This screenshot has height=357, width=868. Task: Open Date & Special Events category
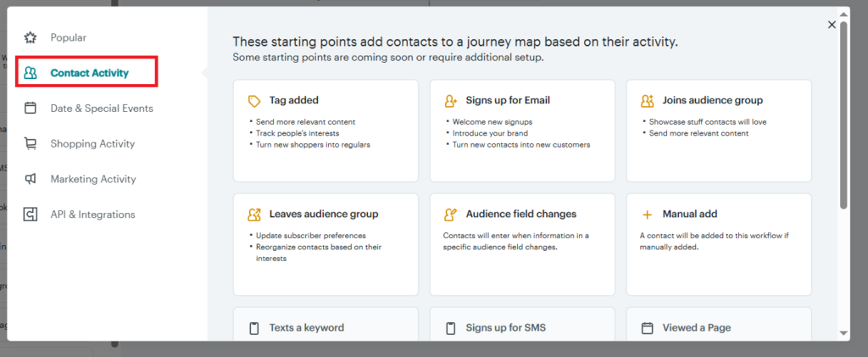[101, 109]
